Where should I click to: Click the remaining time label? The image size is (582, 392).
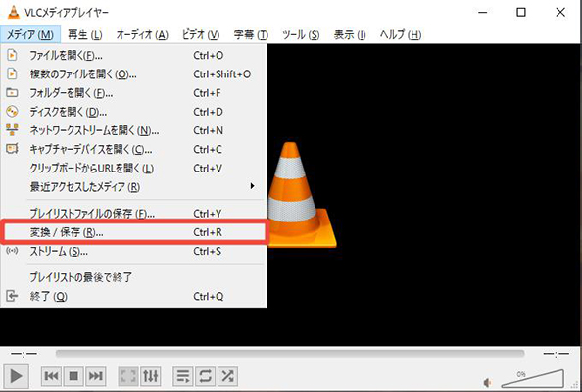[x=556, y=354]
